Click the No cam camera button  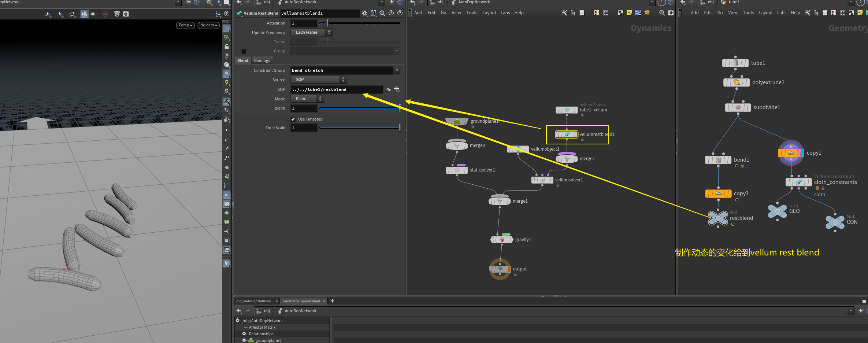point(208,25)
